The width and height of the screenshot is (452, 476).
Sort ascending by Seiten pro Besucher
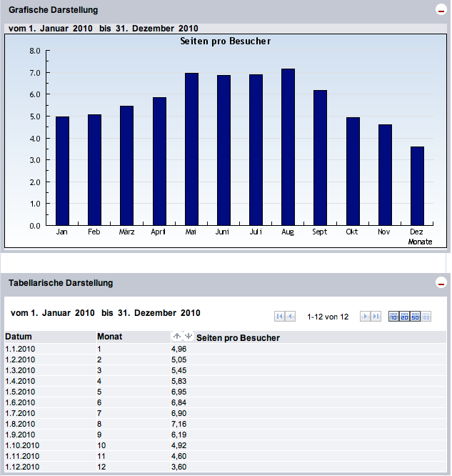(x=177, y=337)
